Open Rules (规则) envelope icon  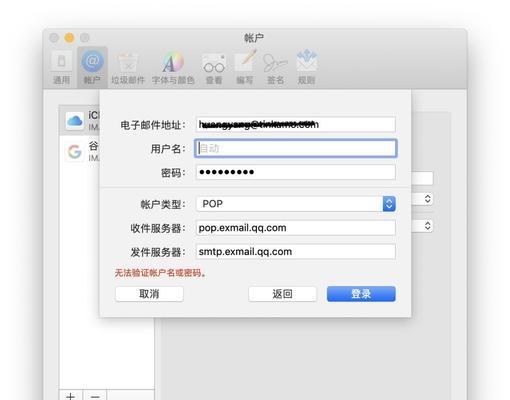click(x=306, y=67)
